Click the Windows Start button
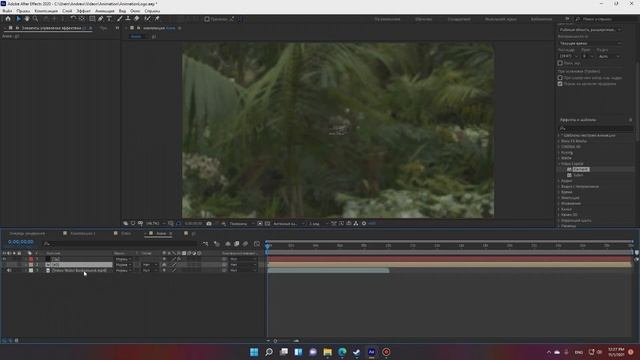Viewport: 640px width, 360px height. tap(254, 352)
